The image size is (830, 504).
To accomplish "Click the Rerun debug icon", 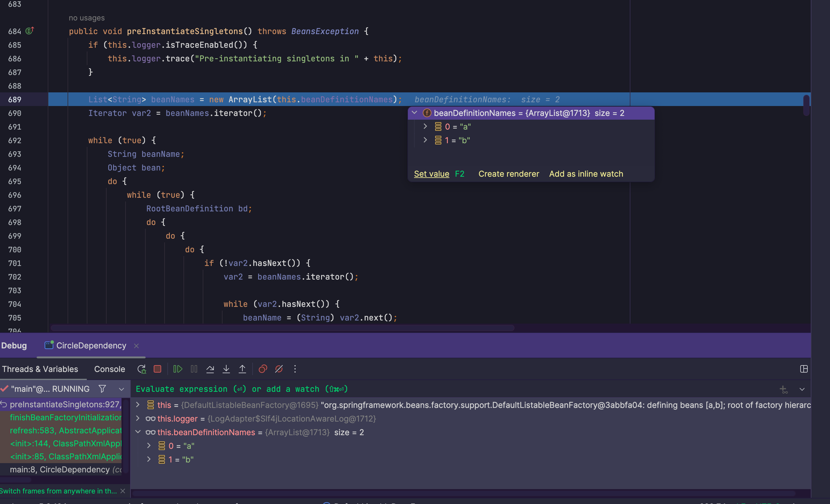I will point(141,369).
